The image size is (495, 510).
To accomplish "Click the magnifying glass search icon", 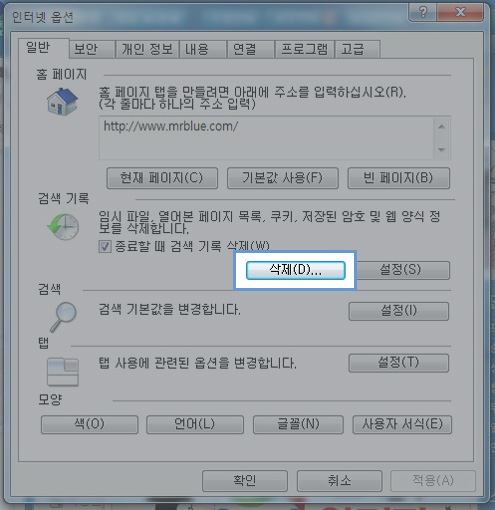I will point(64,317).
